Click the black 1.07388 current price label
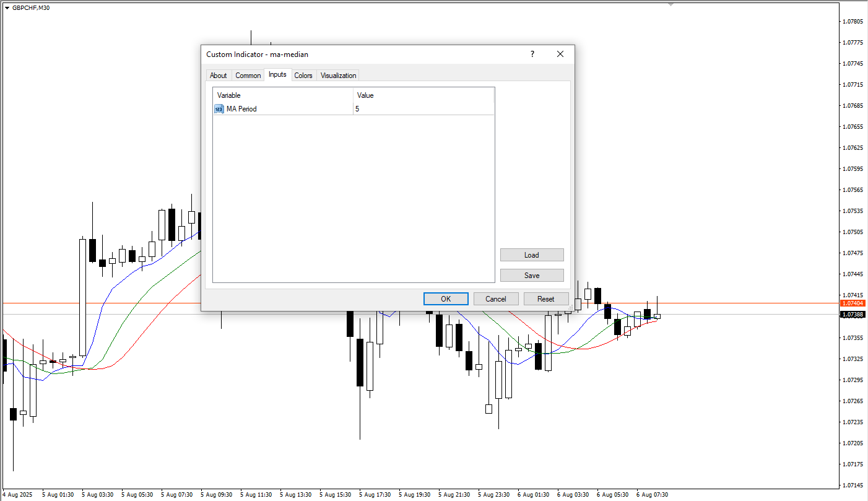868x501 pixels. click(x=853, y=315)
